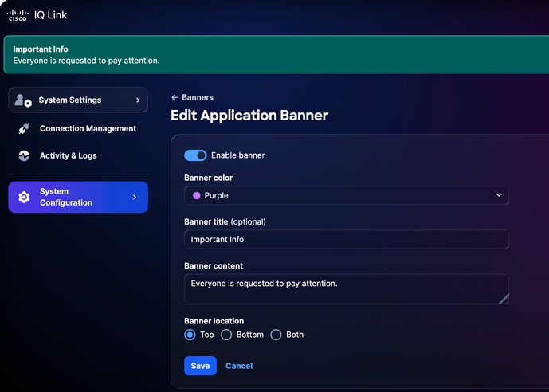Image resolution: width=549 pixels, height=392 pixels.
Task: Select the Bottom banner location
Action: point(226,335)
